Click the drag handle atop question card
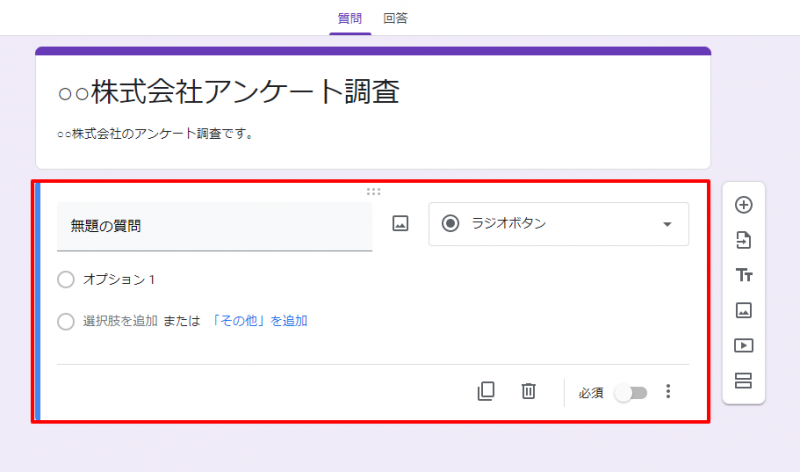Screen dimensions: 800x472 pos(373,191)
